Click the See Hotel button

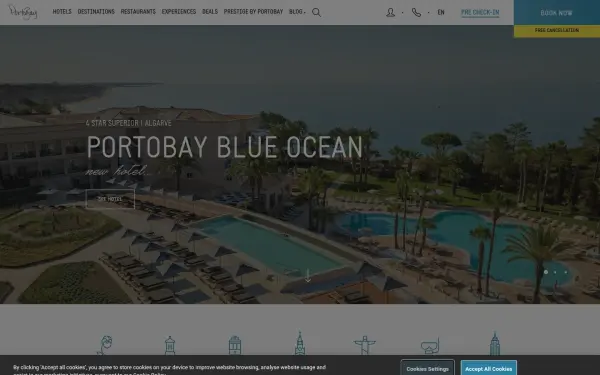[110, 199]
